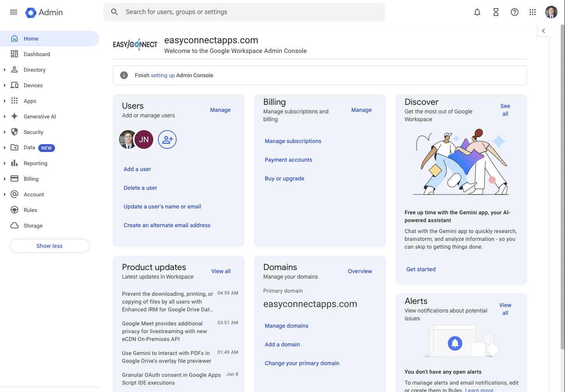Click the Manage subscriptions link
Viewport: 565px width, 392px height.
(x=293, y=141)
